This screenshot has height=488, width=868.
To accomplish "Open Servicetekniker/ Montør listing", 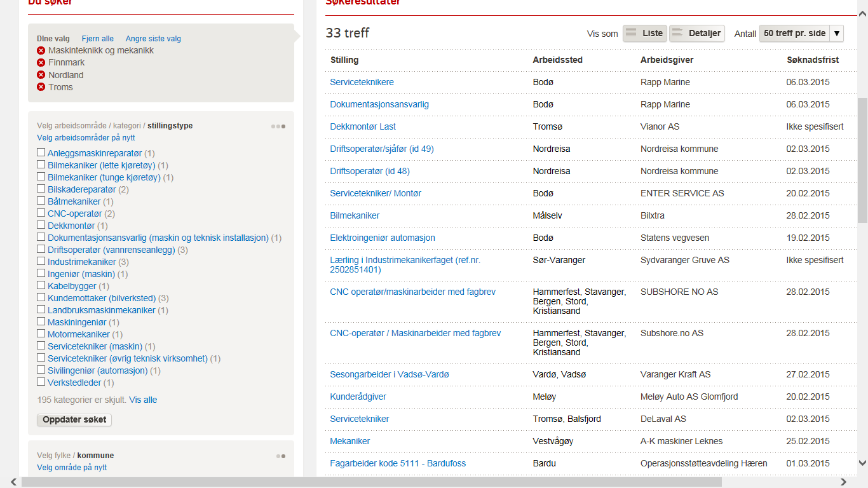I will pyautogui.click(x=376, y=193).
